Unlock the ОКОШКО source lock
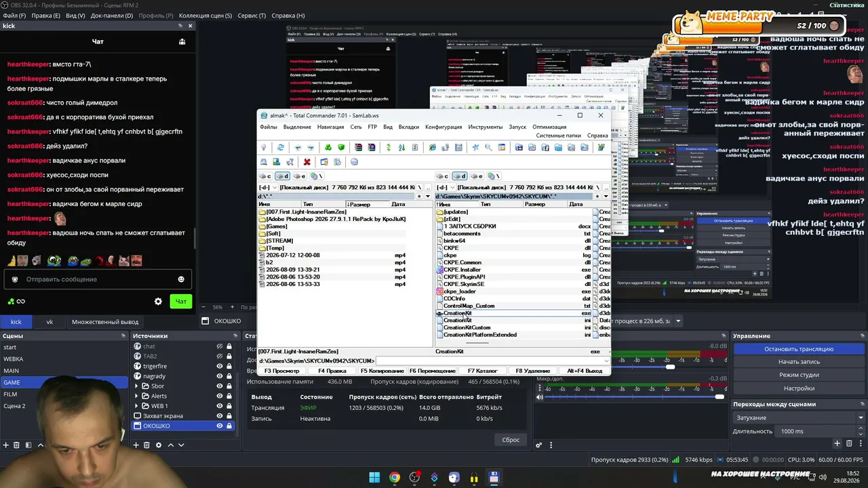The width and height of the screenshot is (868, 488). (229, 426)
